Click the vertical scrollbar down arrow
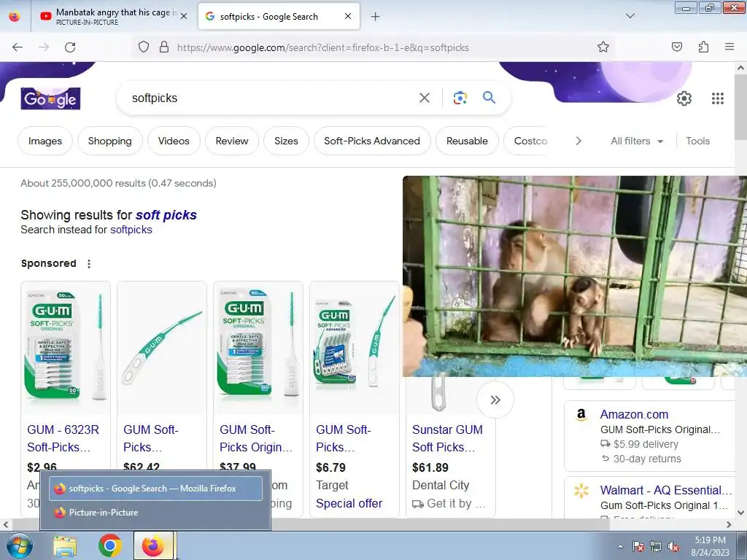747x560 pixels. (741, 513)
